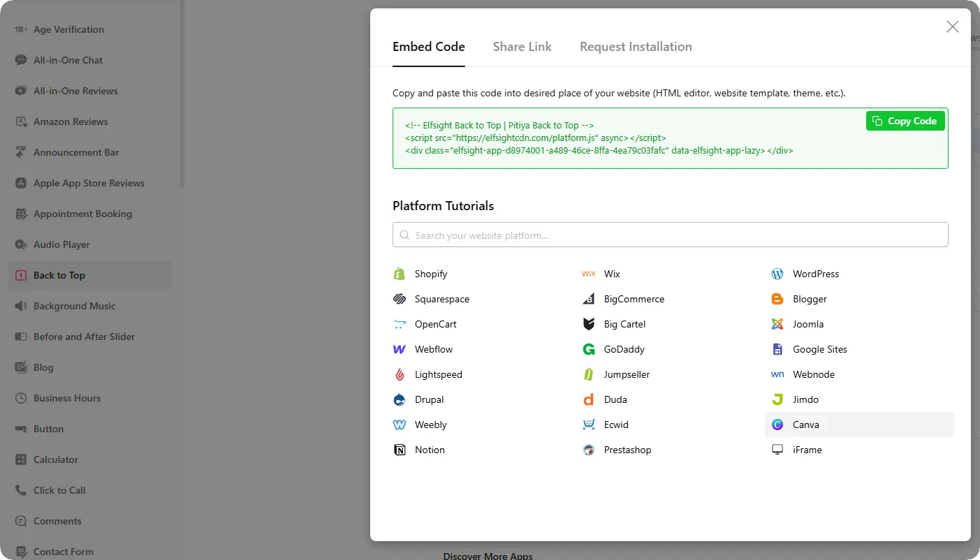Focus the website platform search field
980x560 pixels.
click(x=671, y=235)
